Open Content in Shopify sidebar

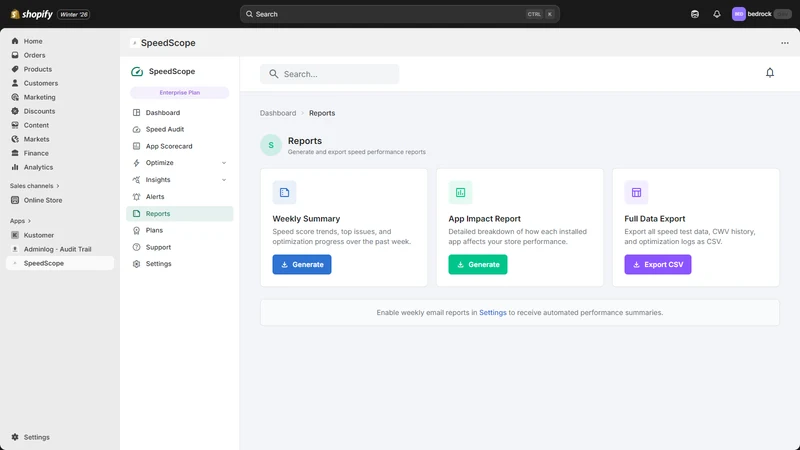tap(60, 125)
